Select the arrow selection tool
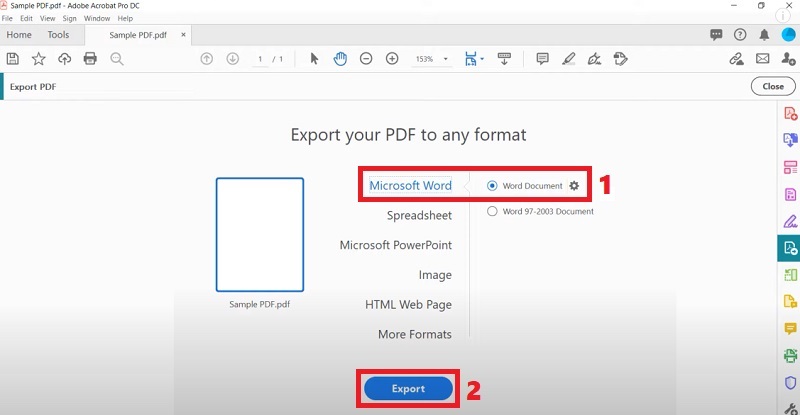800x415 pixels. click(x=314, y=59)
